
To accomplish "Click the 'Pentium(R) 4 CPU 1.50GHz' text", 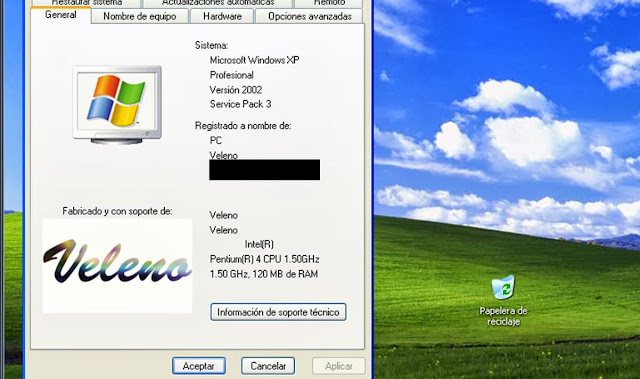I will [264, 259].
